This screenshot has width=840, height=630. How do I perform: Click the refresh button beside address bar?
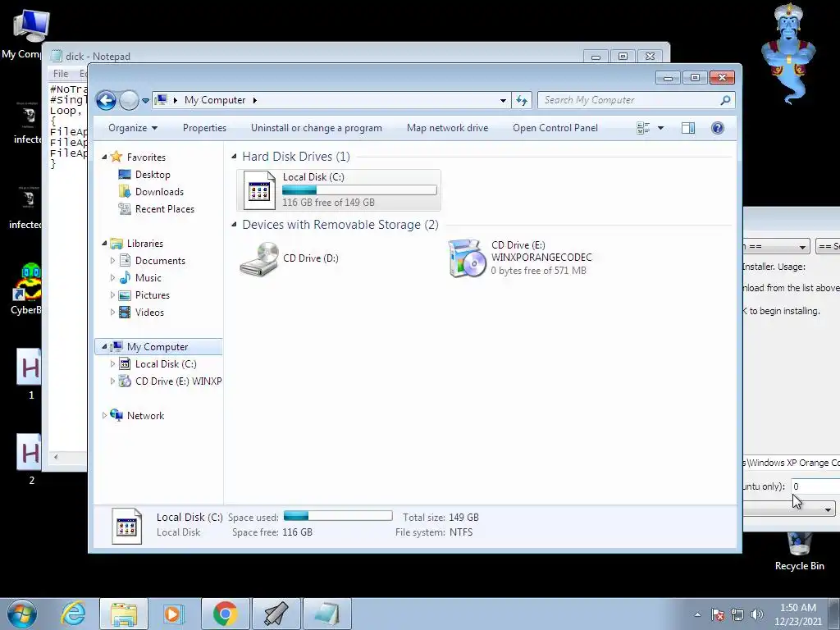[x=522, y=100]
